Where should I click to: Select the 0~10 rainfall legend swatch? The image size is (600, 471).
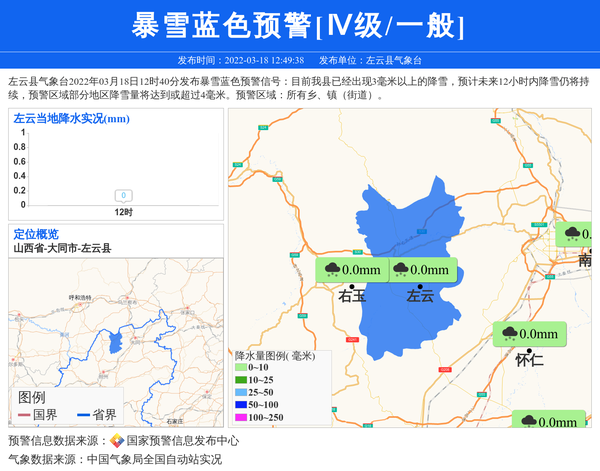pos(241,368)
